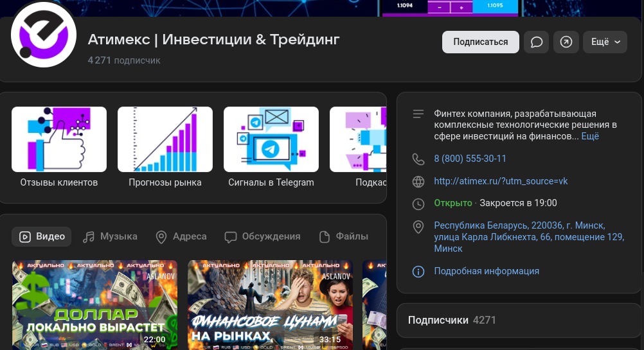Click the 4 271 подписчик counter
The height and width of the screenshot is (350, 644).
pos(124,60)
